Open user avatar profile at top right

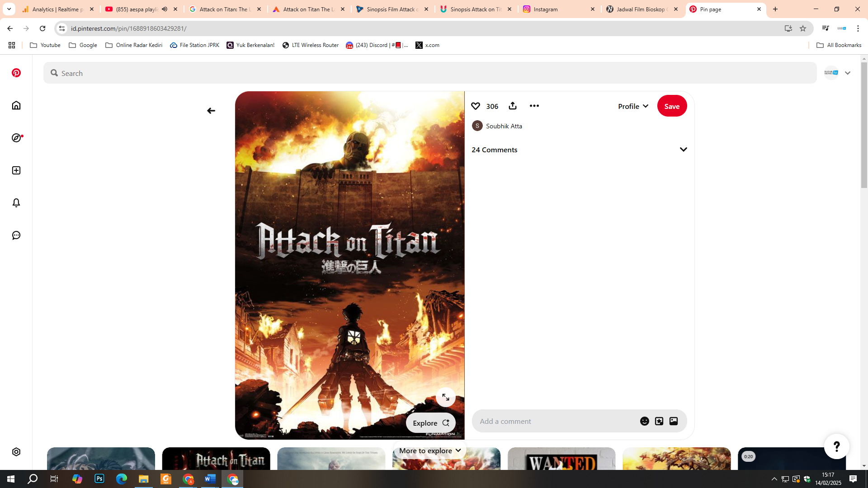(831, 73)
